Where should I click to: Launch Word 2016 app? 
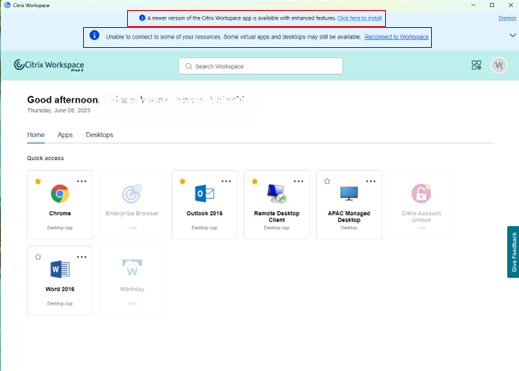pyautogui.click(x=60, y=269)
